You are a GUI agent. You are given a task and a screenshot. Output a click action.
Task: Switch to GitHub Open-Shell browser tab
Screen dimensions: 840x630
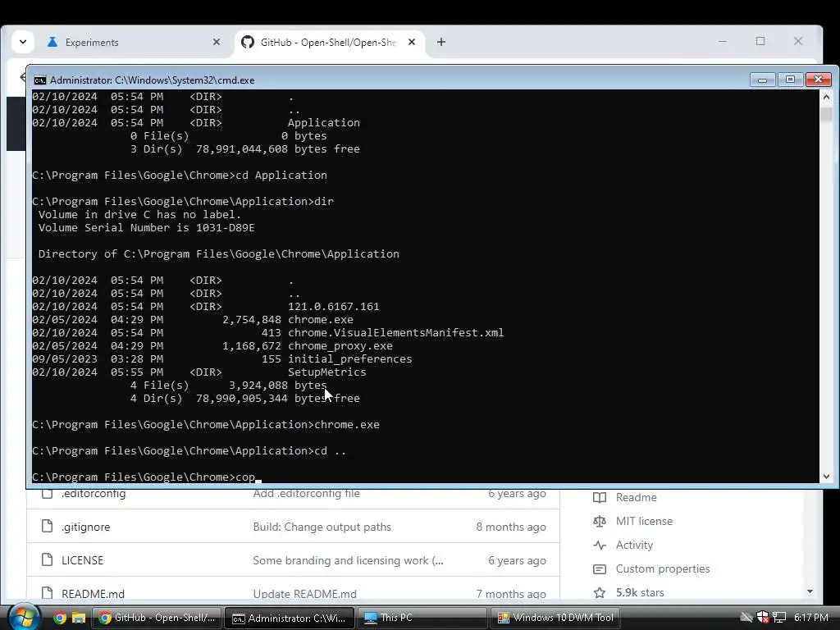pyautogui.click(x=329, y=43)
